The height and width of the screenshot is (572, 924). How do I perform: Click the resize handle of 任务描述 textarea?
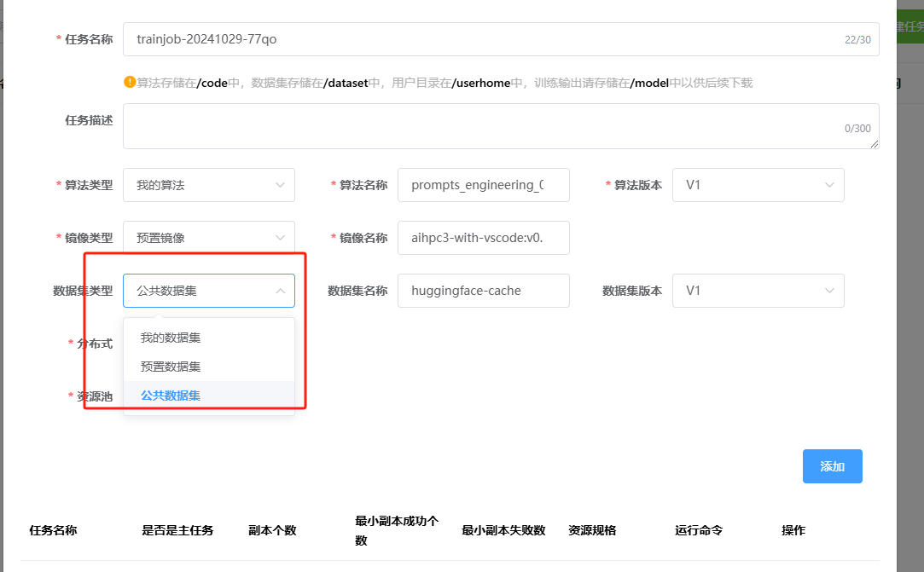(875, 145)
